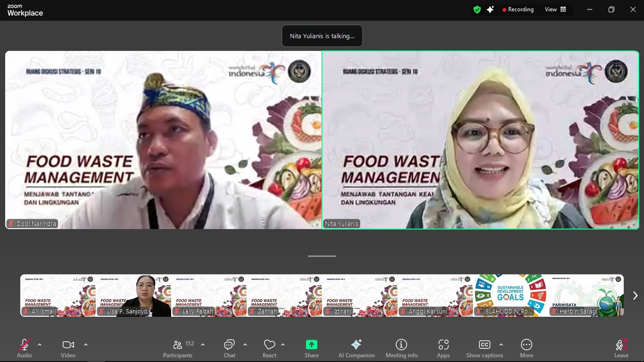Open the More options menu
The image size is (644, 362).
coord(526,348)
